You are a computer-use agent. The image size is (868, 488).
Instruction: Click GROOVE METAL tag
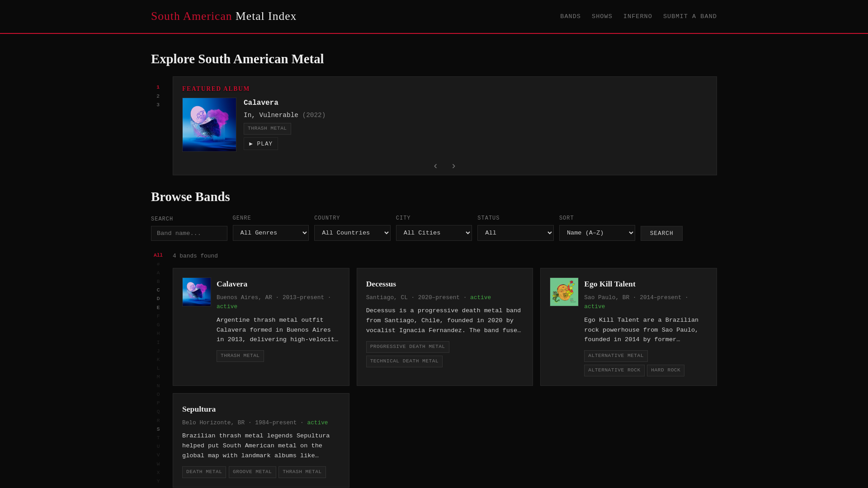[252, 472]
